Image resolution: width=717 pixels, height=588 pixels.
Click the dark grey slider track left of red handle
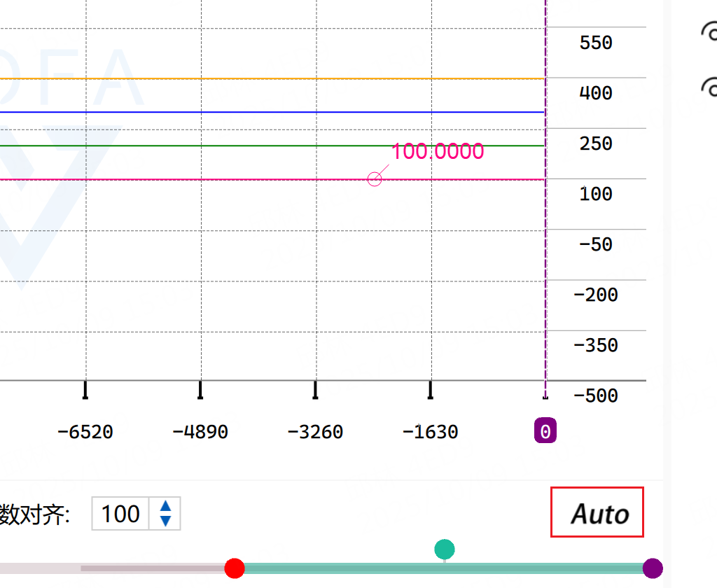click(x=153, y=568)
